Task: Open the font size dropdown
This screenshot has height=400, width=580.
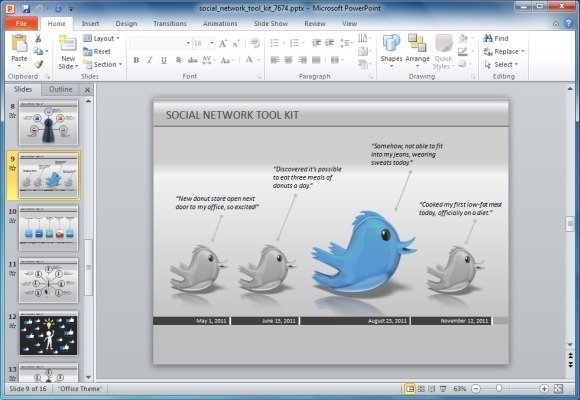Action: pos(212,43)
